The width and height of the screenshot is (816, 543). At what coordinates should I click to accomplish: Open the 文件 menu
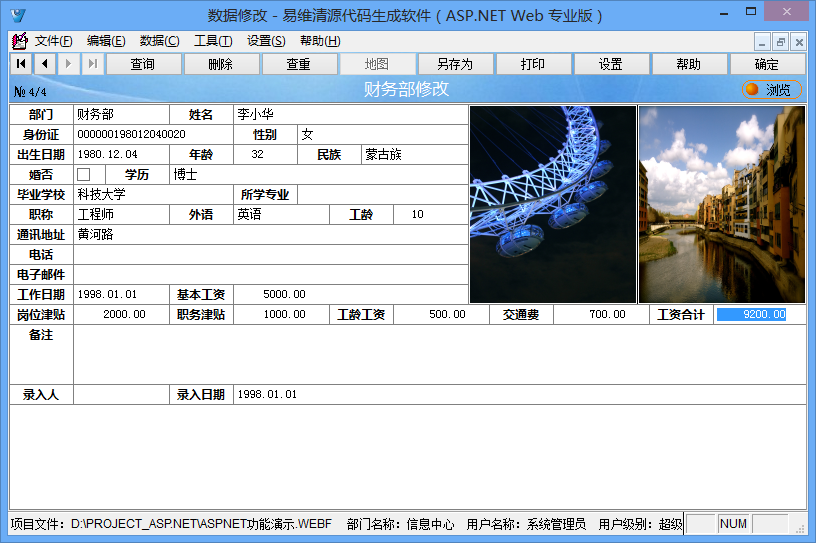click(53, 41)
